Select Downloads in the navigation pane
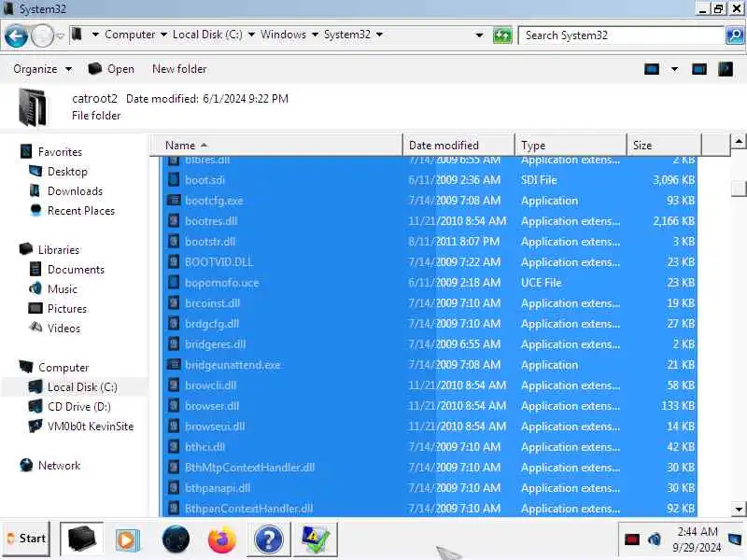The width and height of the screenshot is (747, 560). tap(75, 191)
